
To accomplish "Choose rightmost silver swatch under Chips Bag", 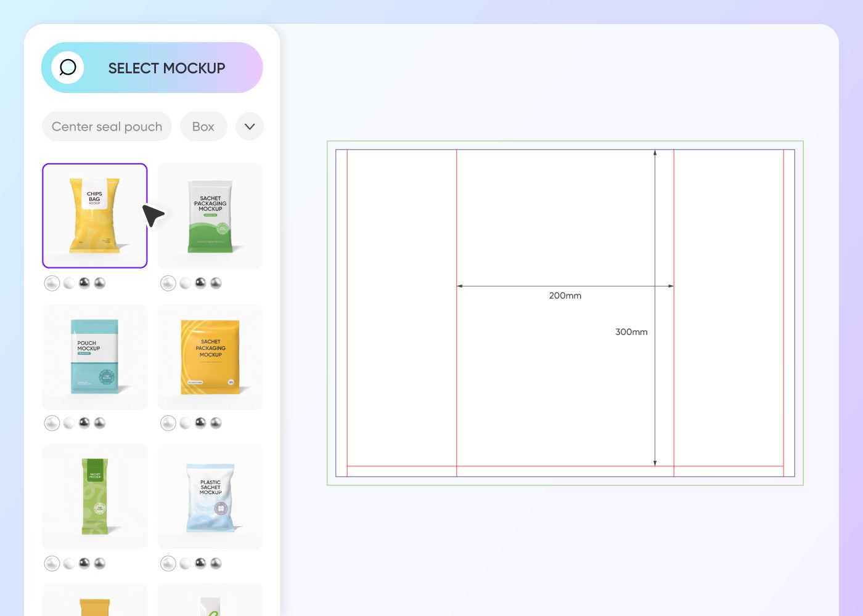I will 100,283.
